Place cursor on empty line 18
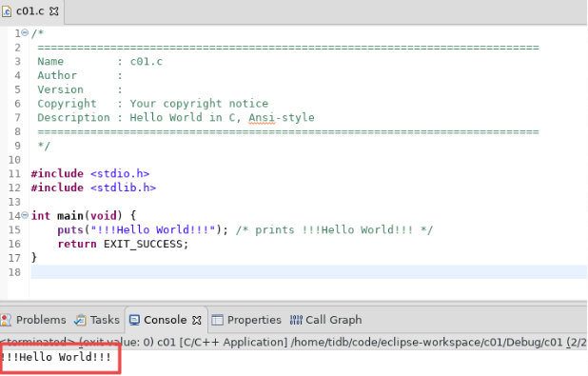Screen dimensions: 588x376 coord(308,272)
